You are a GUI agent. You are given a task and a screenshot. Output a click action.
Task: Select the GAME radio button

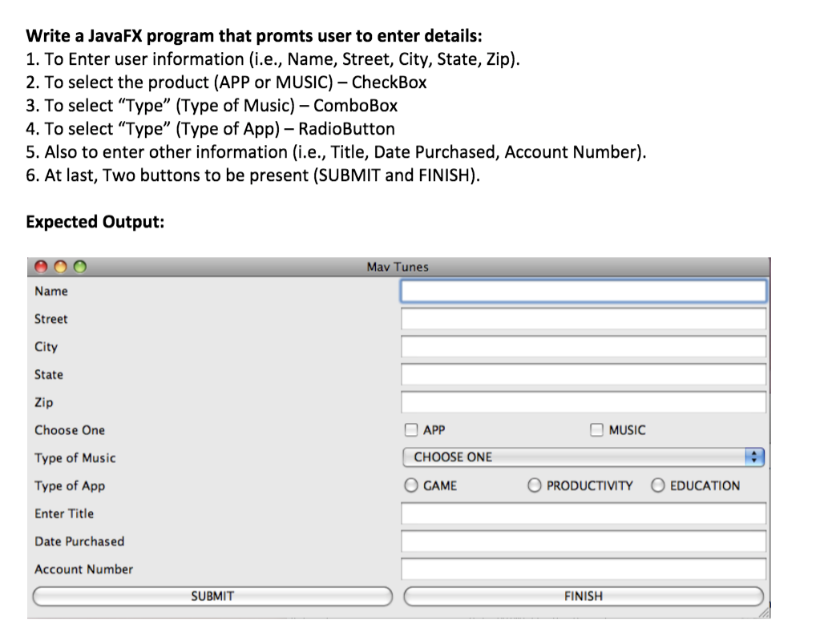(x=411, y=485)
